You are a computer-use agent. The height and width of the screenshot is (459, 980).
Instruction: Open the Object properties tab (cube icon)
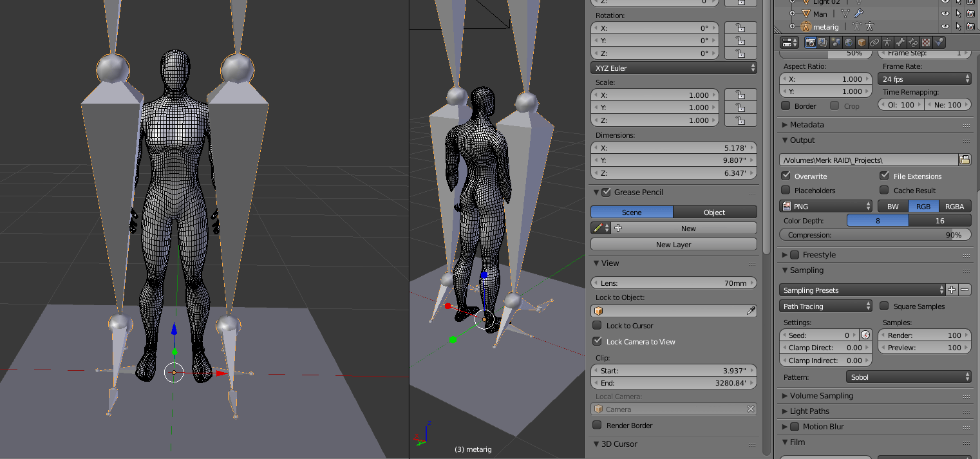click(x=861, y=42)
